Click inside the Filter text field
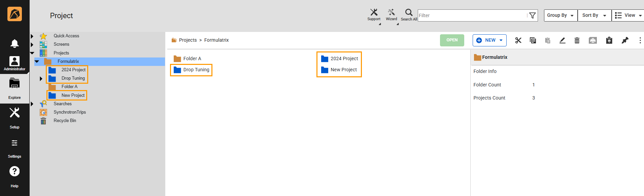 [x=471, y=15]
